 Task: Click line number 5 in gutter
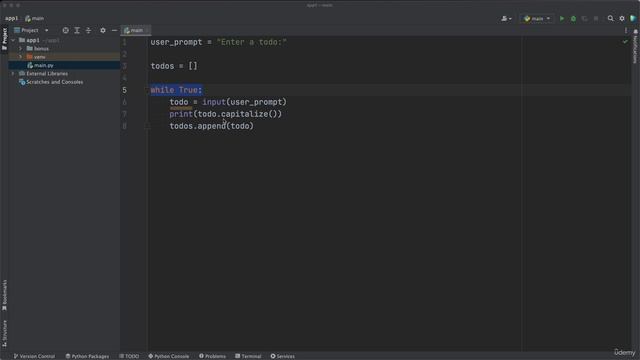[x=124, y=90]
